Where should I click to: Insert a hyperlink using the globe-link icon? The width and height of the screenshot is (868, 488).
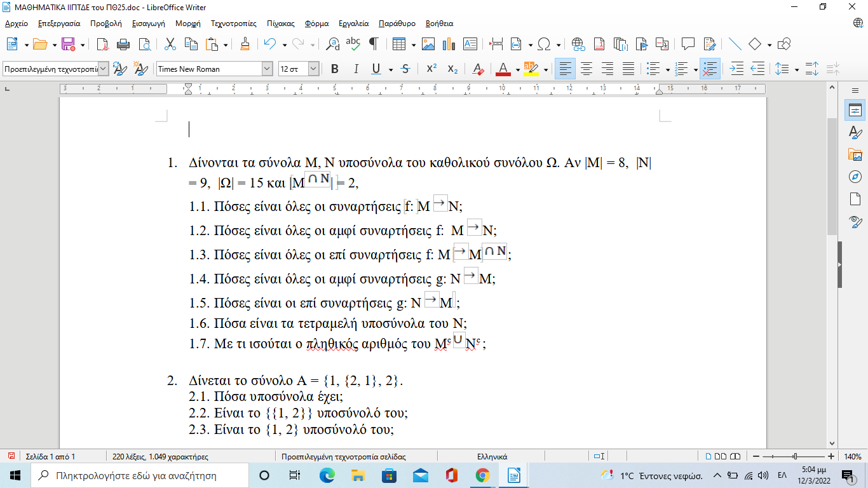pos(578,44)
